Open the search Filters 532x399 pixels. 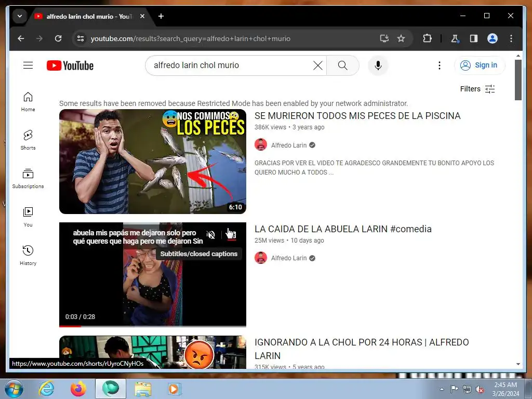[477, 89]
